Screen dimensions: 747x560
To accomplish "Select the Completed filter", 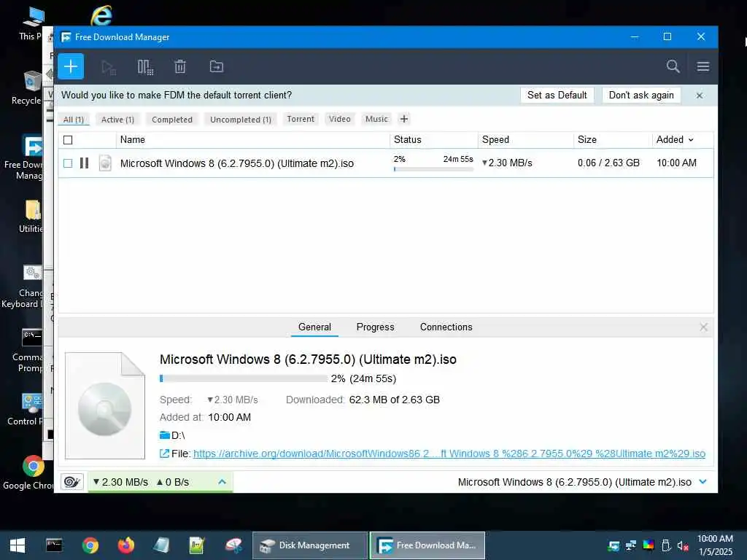I will (x=172, y=120).
